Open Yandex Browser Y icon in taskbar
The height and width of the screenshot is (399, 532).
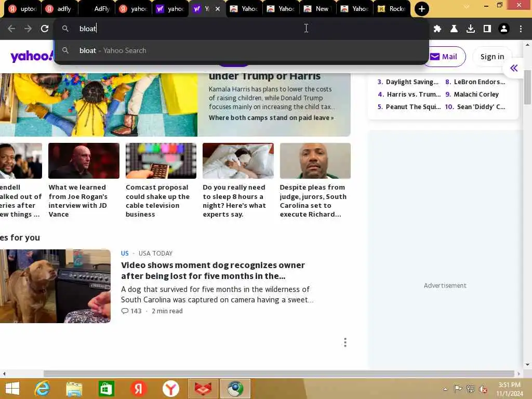(170, 389)
